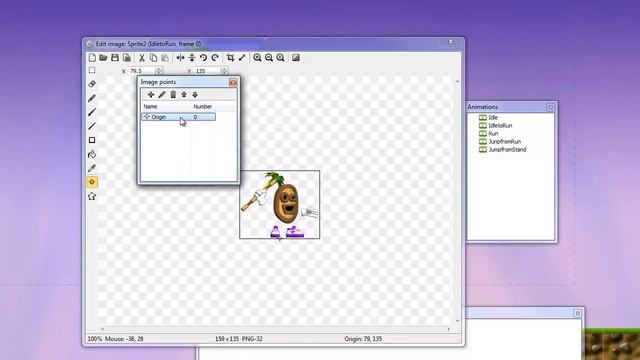Select the Rectangle shape tool

[92, 140]
